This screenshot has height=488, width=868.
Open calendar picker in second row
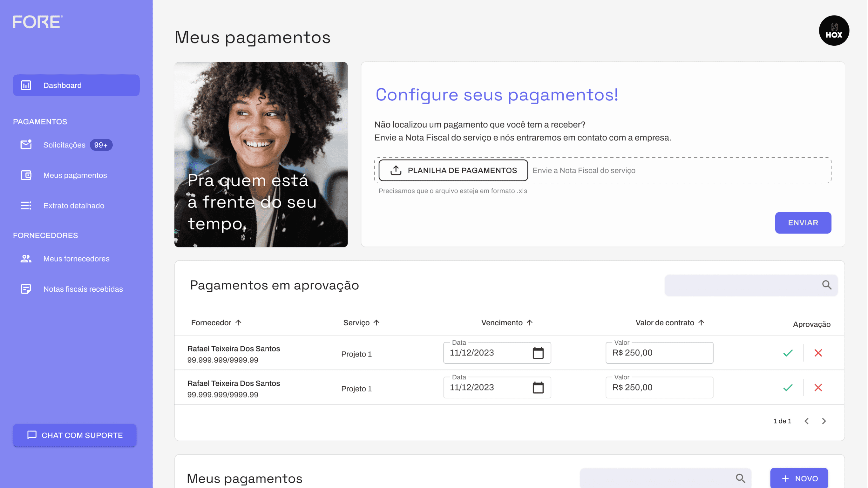coord(538,388)
